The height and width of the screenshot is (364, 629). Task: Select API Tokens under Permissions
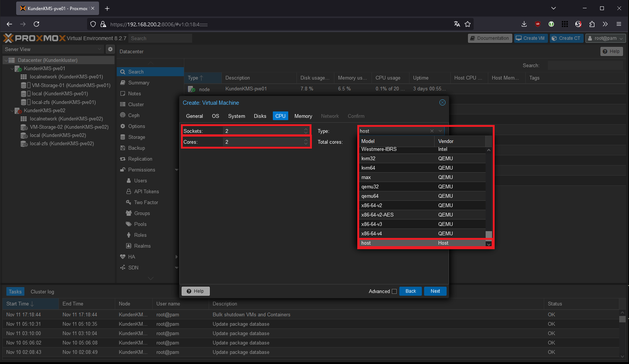146,191
